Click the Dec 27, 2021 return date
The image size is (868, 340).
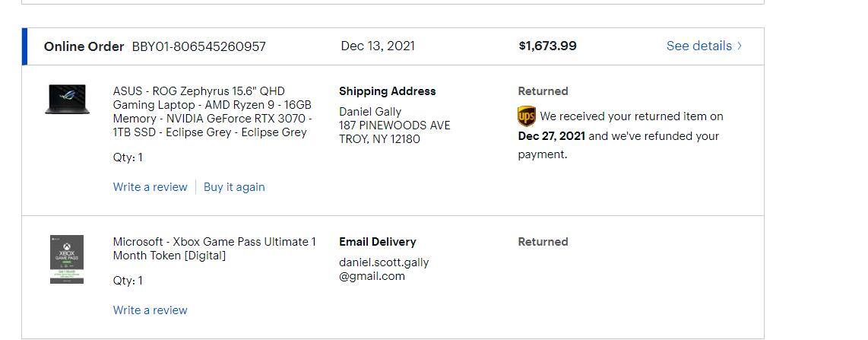point(551,136)
